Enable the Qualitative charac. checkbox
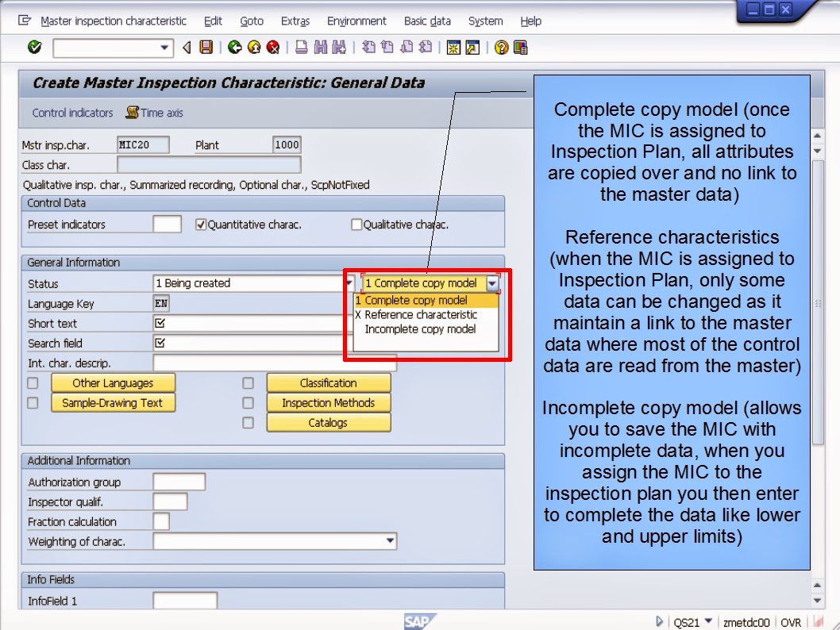The image size is (840, 630). 357,225
